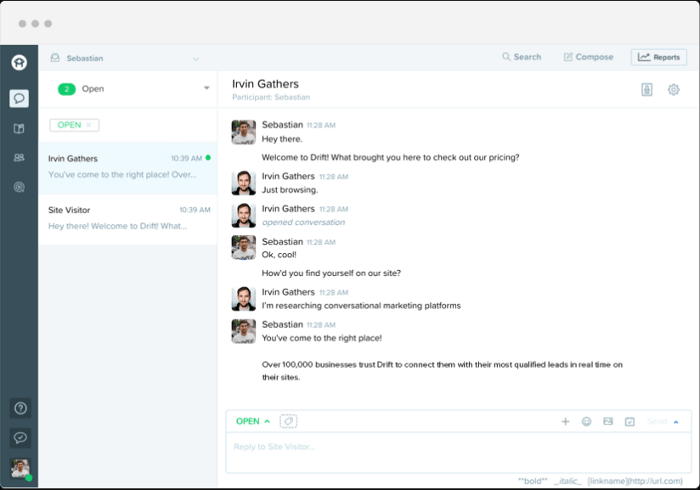The width and height of the screenshot is (700, 490).
Task: Expand the OPEN status dropdown in composer
Action: click(x=253, y=421)
